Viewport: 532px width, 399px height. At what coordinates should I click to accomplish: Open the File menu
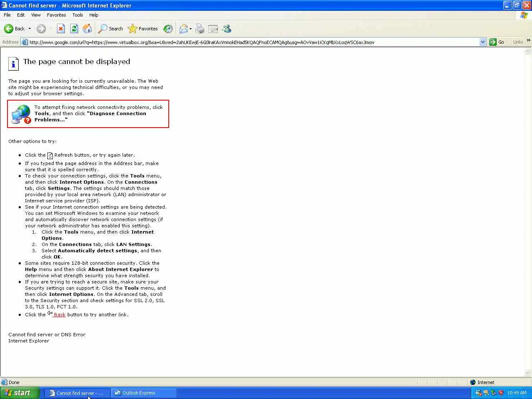click(x=7, y=15)
